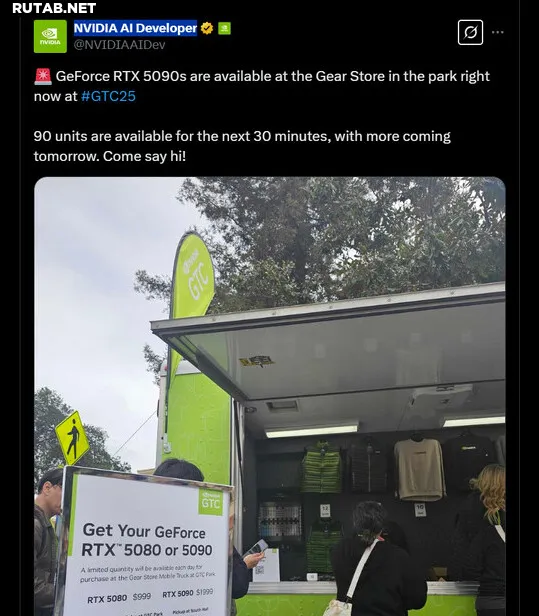
Task: Open the @NVIDIAAIDev handle
Action: [119, 45]
